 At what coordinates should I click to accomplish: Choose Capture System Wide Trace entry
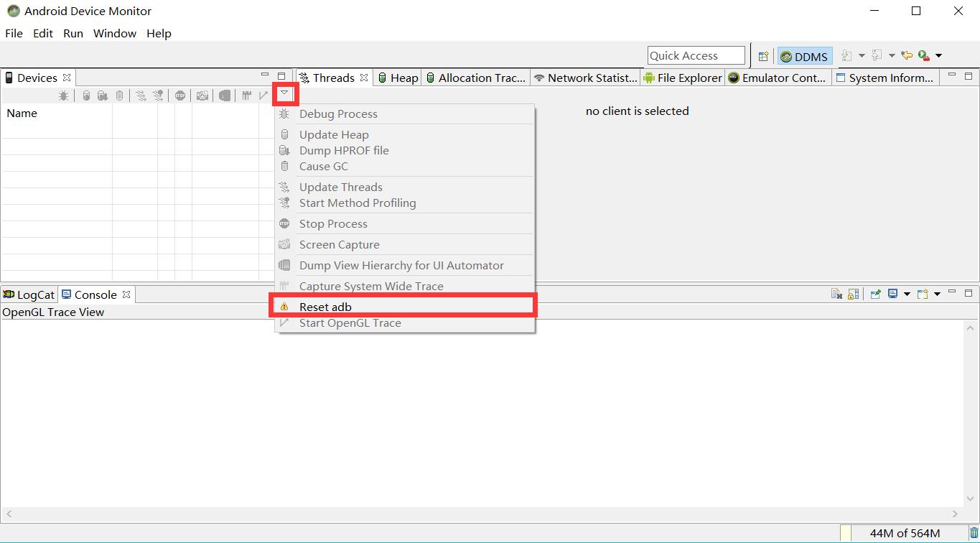click(405, 286)
